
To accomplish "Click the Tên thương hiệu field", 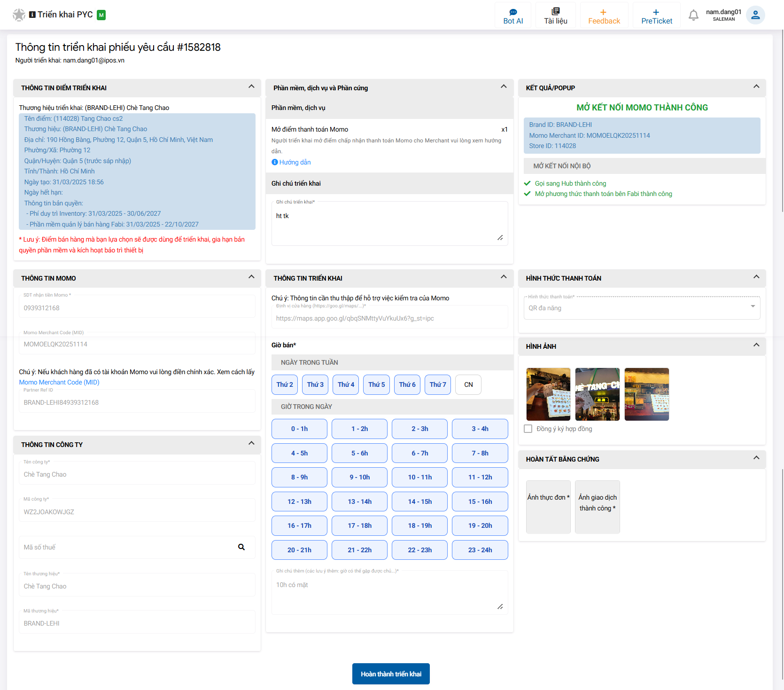I will (x=137, y=585).
